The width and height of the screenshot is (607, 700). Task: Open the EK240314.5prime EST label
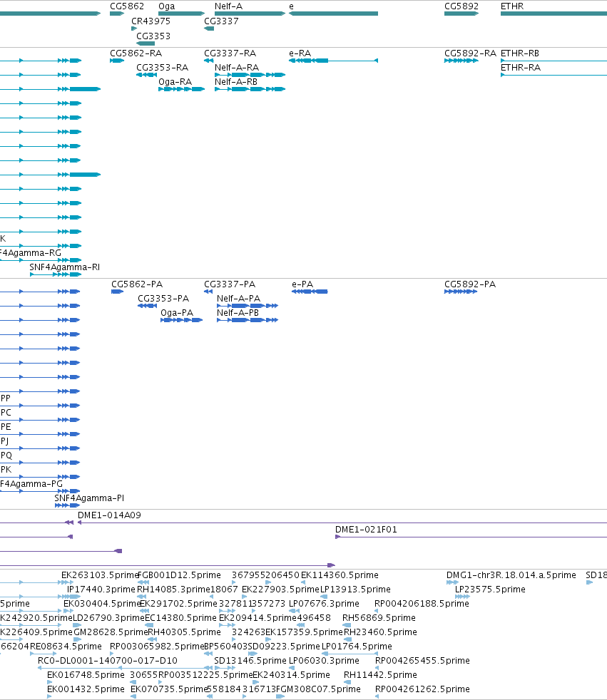click(x=291, y=675)
